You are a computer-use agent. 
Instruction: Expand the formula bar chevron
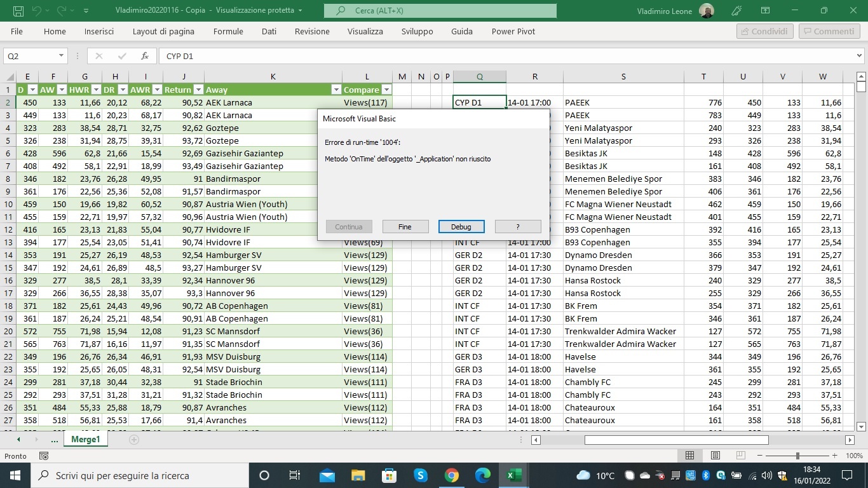tap(859, 56)
